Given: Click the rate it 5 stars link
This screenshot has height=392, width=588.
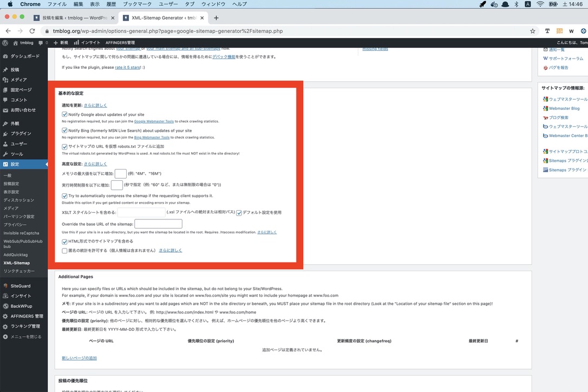Looking at the screenshot, I should [x=127, y=68].
